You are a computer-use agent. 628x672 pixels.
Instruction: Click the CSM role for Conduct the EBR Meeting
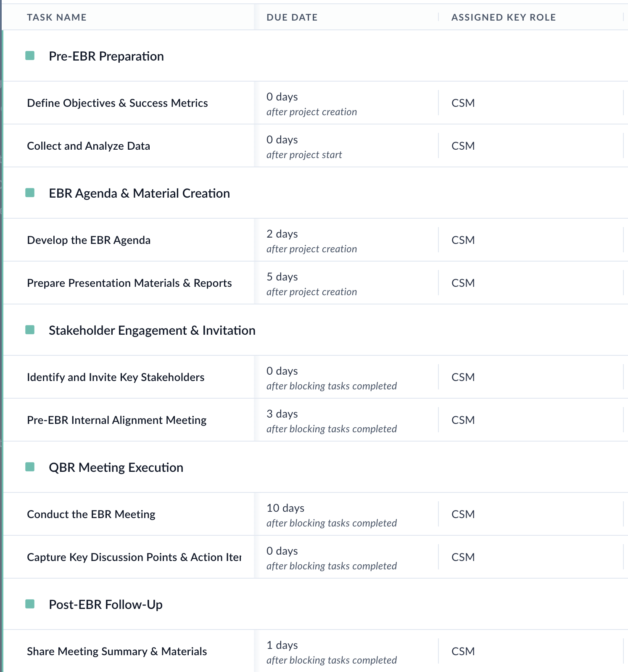pos(463,514)
